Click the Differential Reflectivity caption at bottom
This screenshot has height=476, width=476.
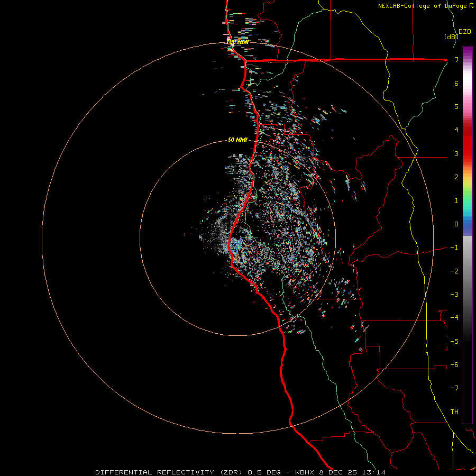(x=241, y=472)
